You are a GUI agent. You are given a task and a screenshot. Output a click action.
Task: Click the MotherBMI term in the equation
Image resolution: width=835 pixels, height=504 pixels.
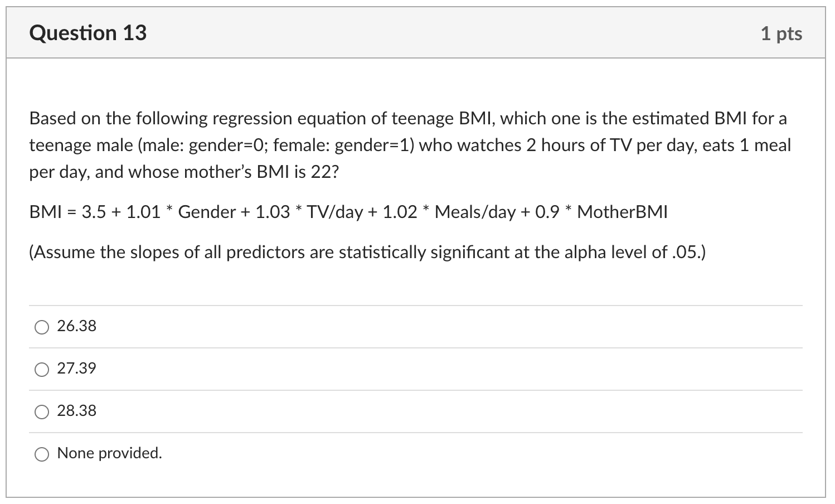(x=622, y=212)
